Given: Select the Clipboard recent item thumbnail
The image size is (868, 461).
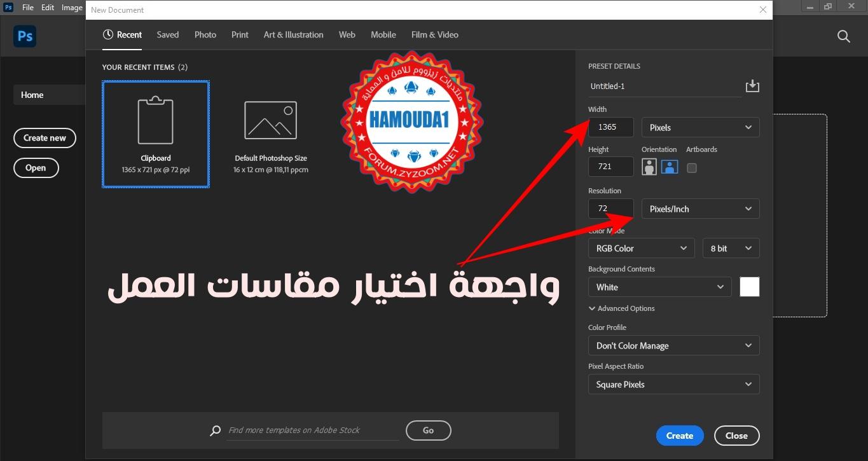Looking at the screenshot, I should click(156, 134).
